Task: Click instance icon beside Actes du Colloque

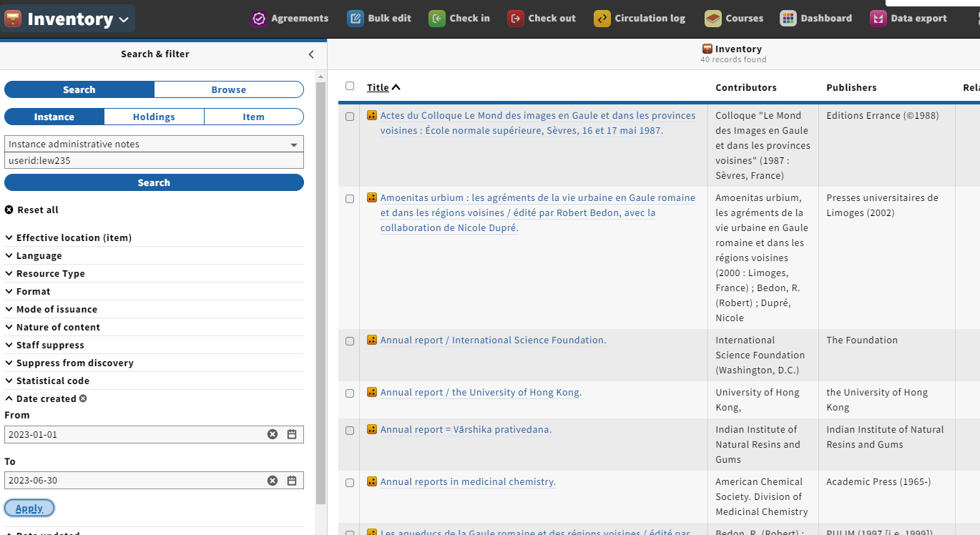Action: [372, 115]
